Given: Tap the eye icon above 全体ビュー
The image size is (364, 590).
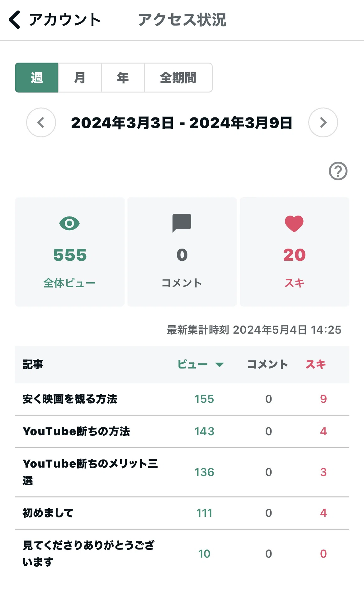Looking at the screenshot, I should tap(69, 223).
